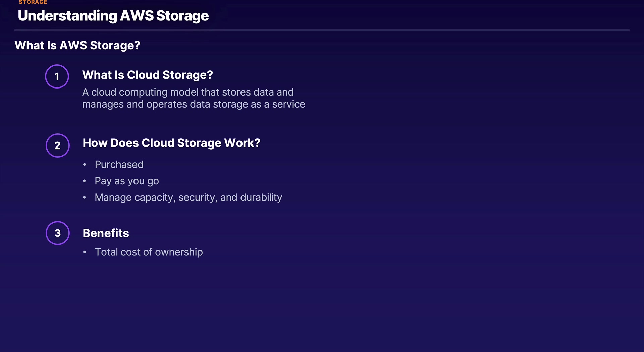Click the bullet dot before Pay as you go
Screen dimensions: 644x352
[85, 181]
